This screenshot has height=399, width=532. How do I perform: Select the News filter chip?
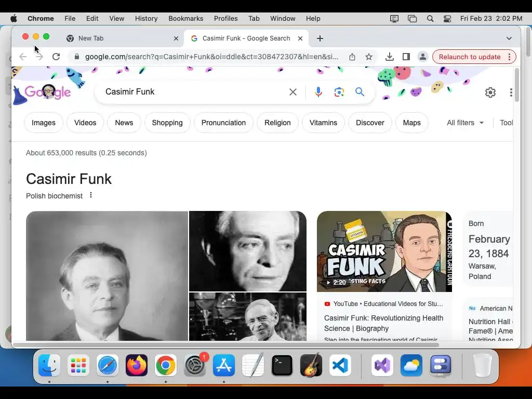coord(124,123)
